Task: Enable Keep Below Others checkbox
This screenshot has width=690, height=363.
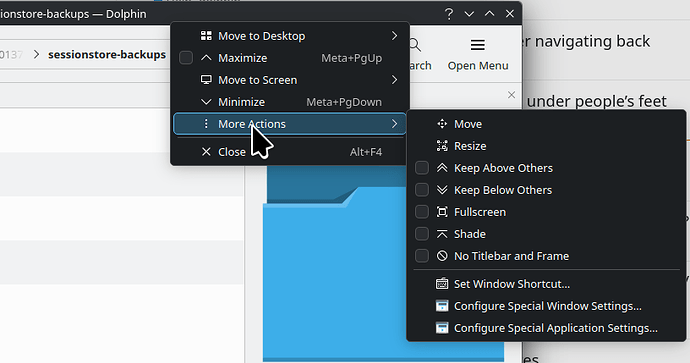Action: [x=422, y=190]
